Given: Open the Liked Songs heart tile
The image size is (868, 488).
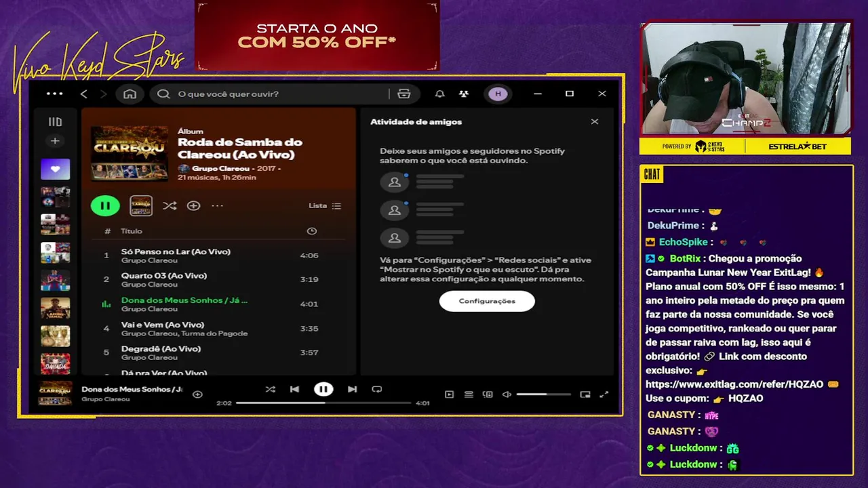Looking at the screenshot, I should [x=55, y=169].
